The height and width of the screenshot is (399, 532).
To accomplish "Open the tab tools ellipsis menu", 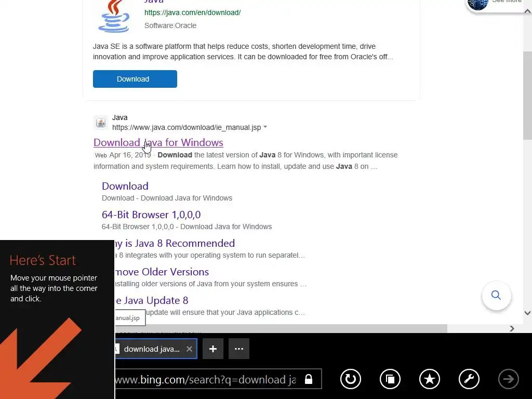I will click(x=239, y=349).
